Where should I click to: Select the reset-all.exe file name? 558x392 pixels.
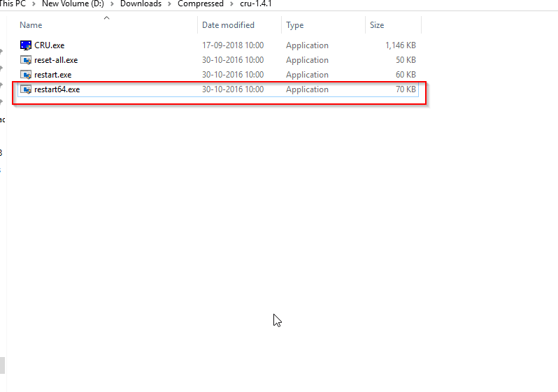(56, 60)
